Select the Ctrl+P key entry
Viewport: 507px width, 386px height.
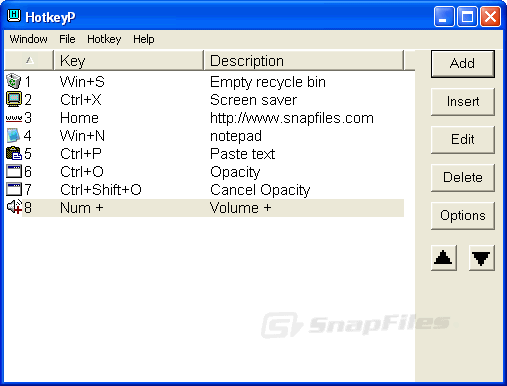[81, 154]
